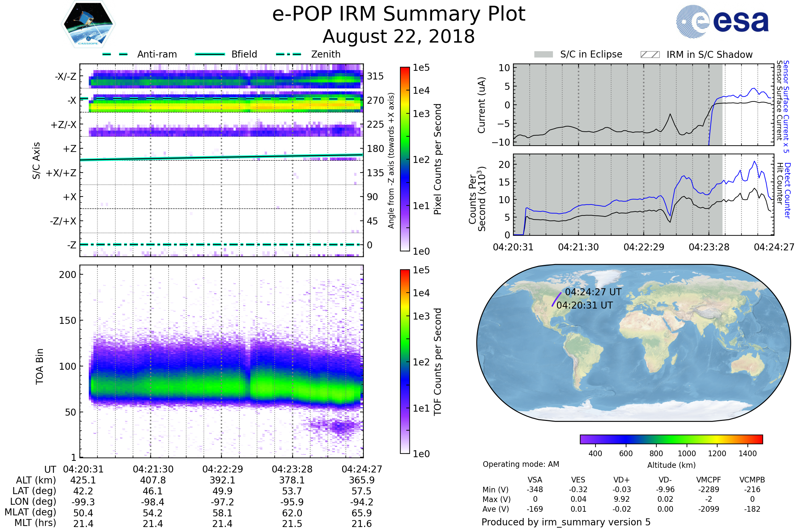Image resolution: width=798 pixels, height=532 pixels.
Task: Click the CASSIOPE satellite hexagon logo
Action: pyautogui.click(x=88, y=24)
